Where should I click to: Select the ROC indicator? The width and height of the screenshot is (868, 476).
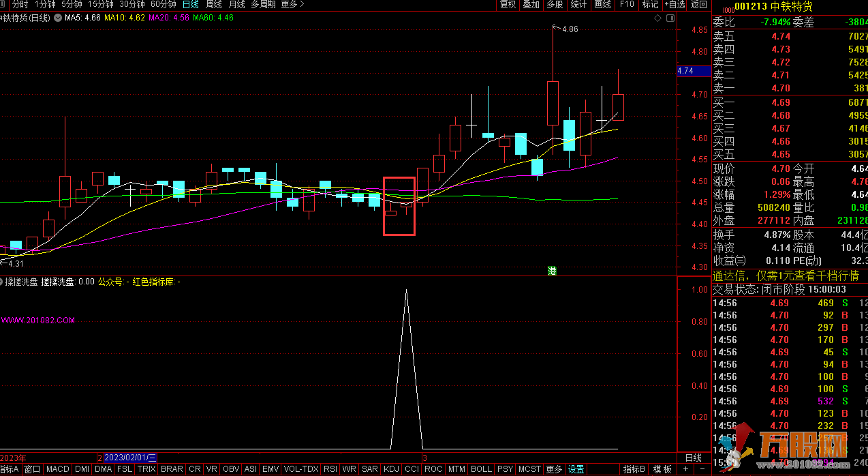click(x=433, y=469)
